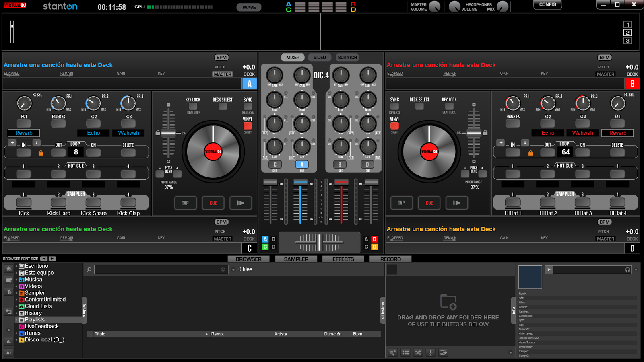Activate VINYL mode on the right deck

click(394, 126)
